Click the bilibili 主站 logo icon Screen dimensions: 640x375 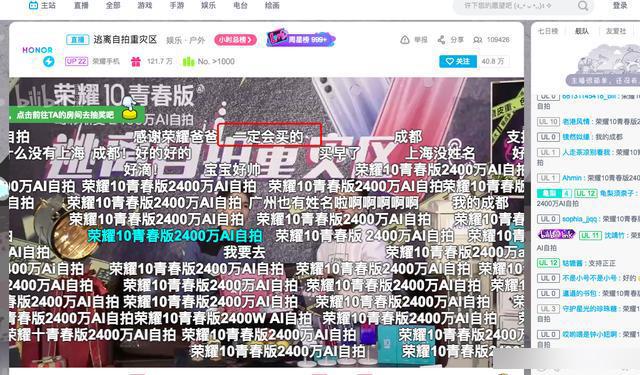[x=33, y=5]
